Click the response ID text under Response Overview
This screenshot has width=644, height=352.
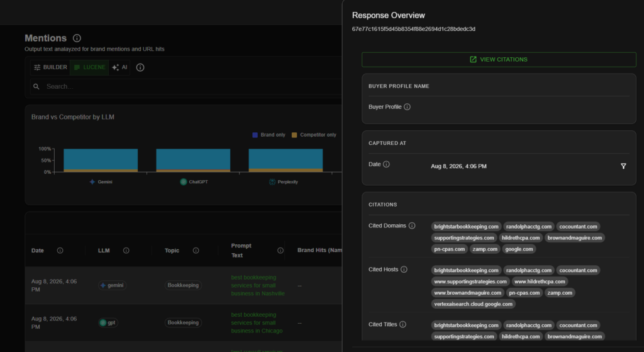414,29
